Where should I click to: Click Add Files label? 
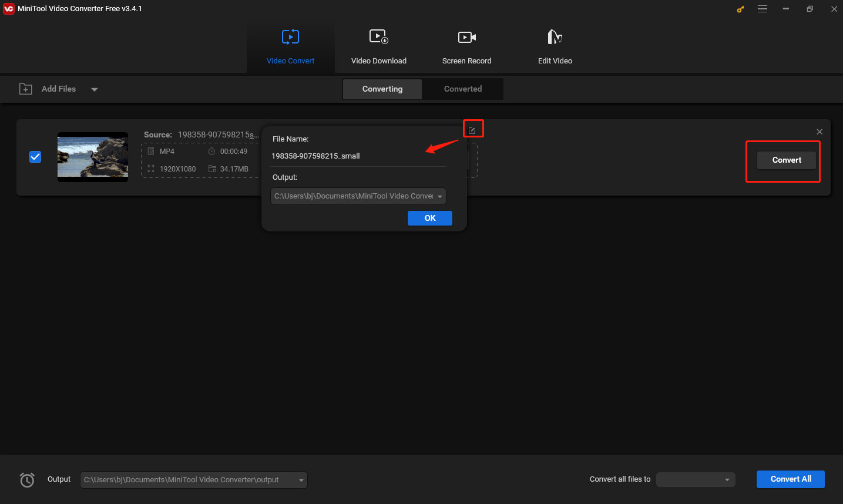click(x=59, y=89)
